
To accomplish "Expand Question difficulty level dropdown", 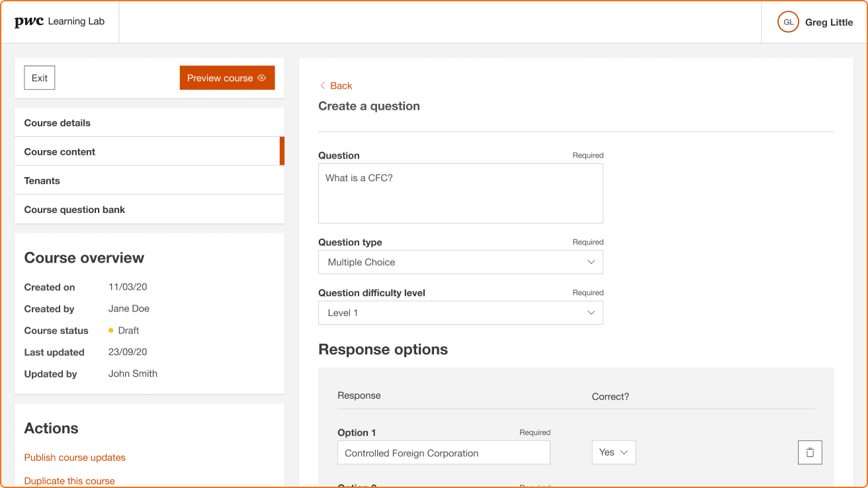I will pyautogui.click(x=460, y=313).
